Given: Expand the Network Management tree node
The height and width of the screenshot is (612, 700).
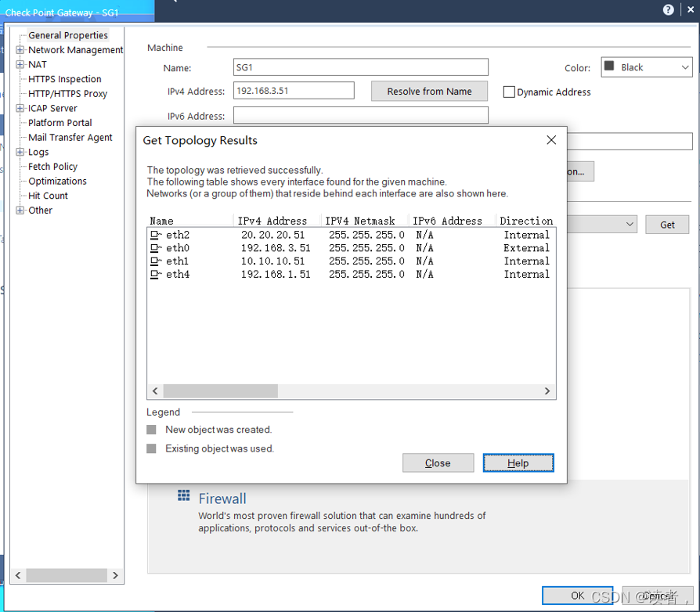Looking at the screenshot, I should click(x=20, y=50).
